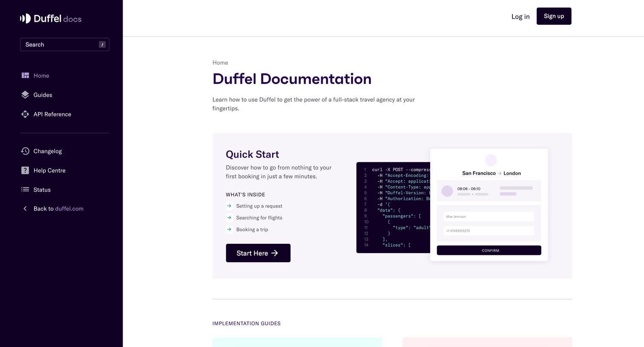Click the curl code snippet preview
The height and width of the screenshot is (347, 644).
pos(393,207)
